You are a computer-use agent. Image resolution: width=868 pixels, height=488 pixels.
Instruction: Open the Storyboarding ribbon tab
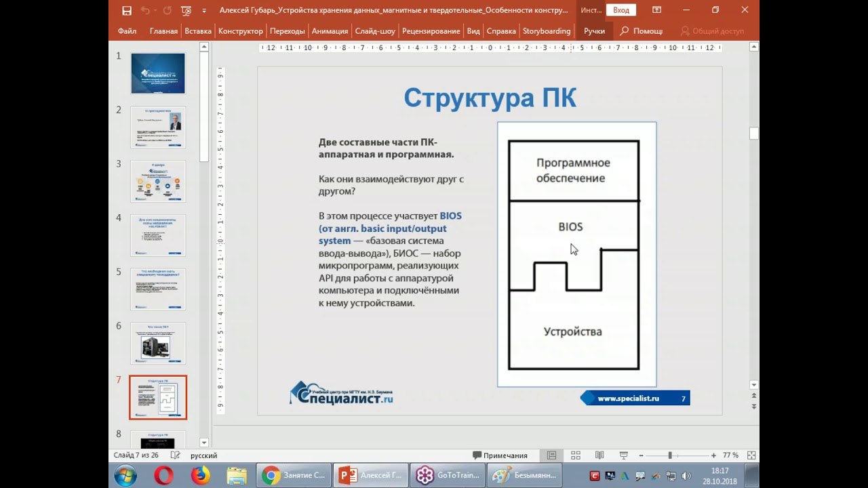(547, 31)
